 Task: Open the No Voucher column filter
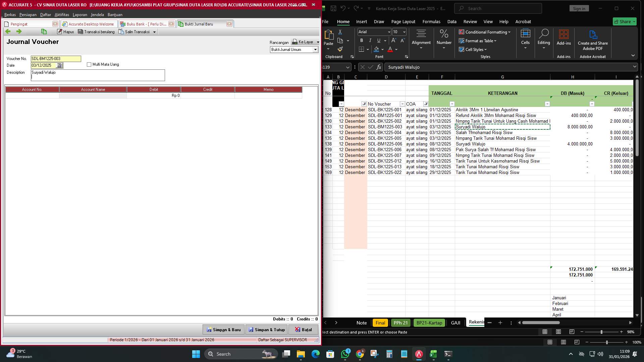tap(402, 104)
